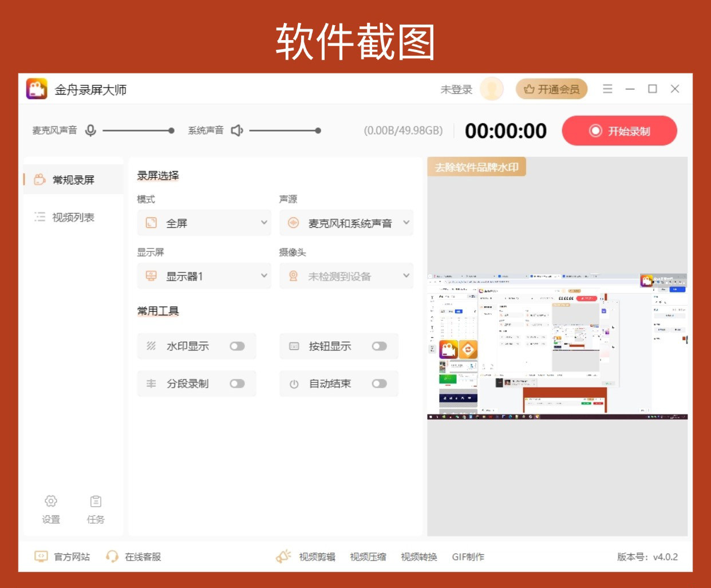This screenshot has width=711, height=588.
Task: Click the 常用工具 section heading
Action: click(158, 311)
